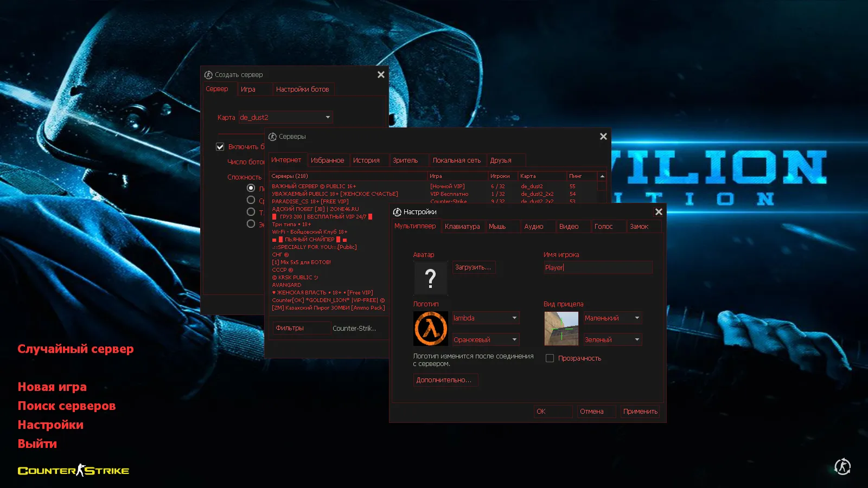This screenshot has height=488, width=868.
Task: Close the Настройки settings window
Action: pyautogui.click(x=659, y=212)
